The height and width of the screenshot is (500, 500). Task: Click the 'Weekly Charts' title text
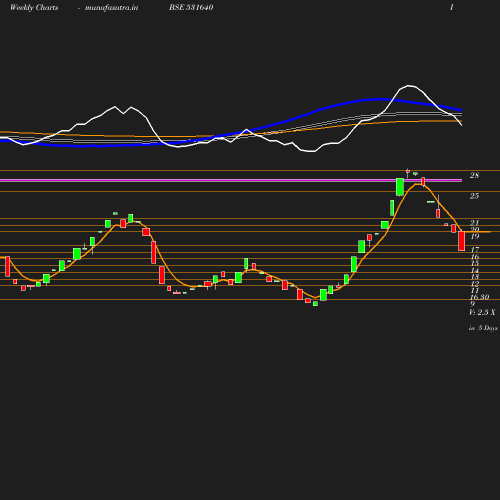point(34,8)
